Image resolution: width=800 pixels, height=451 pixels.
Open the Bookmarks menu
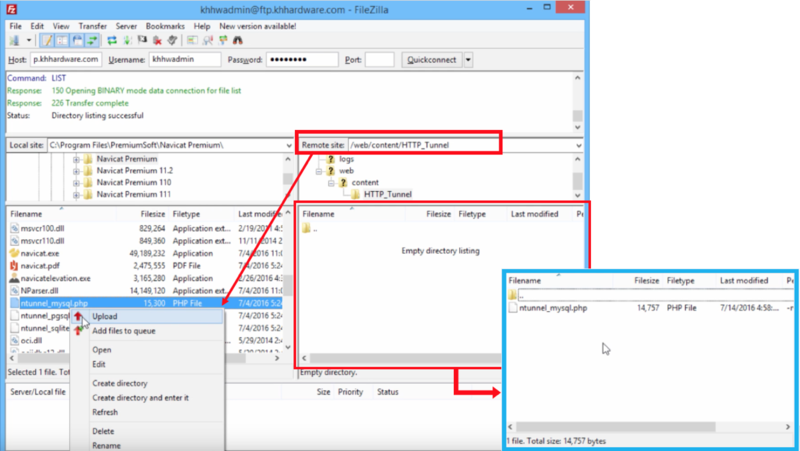pyautogui.click(x=165, y=26)
